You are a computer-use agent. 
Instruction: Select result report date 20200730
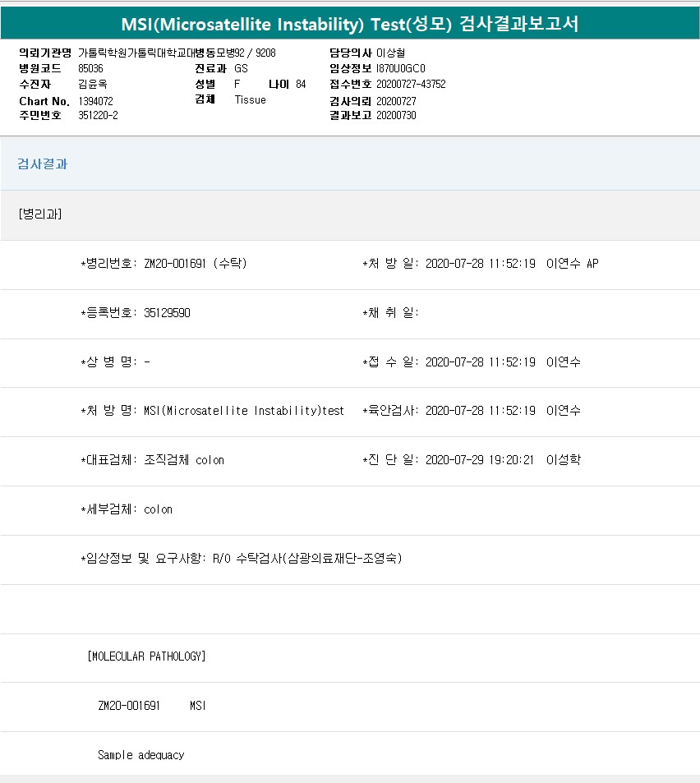396,115
